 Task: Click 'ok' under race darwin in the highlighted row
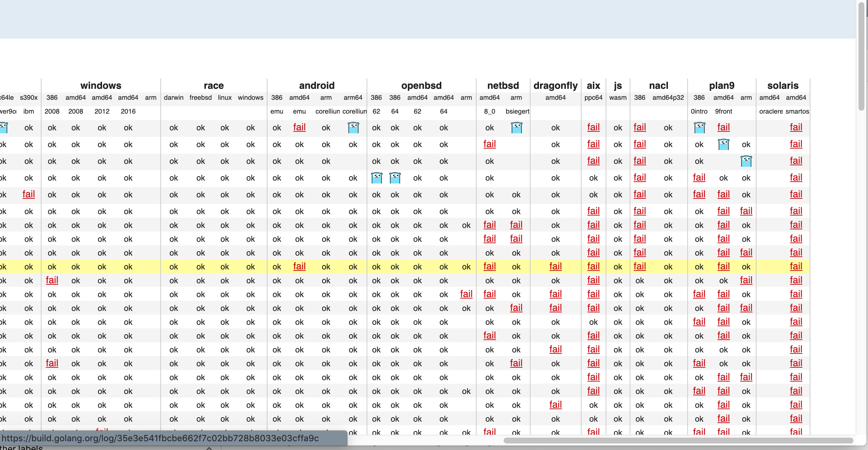pyautogui.click(x=174, y=267)
